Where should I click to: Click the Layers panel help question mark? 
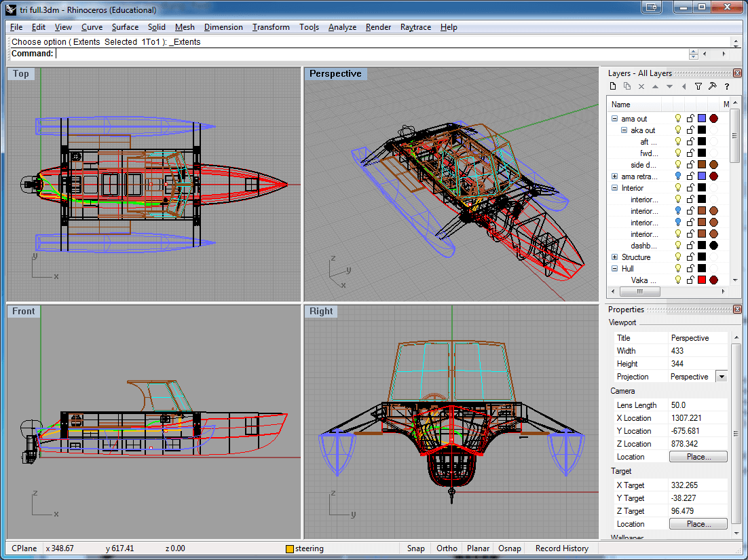(727, 86)
